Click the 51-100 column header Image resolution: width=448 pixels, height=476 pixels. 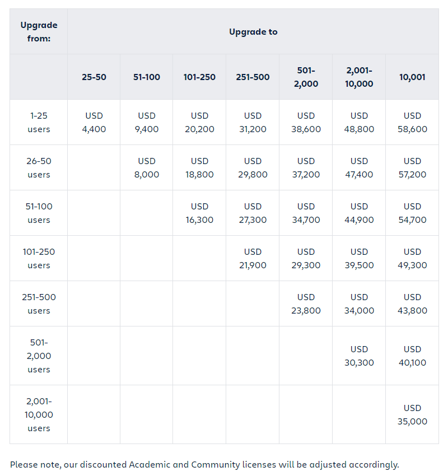point(147,77)
